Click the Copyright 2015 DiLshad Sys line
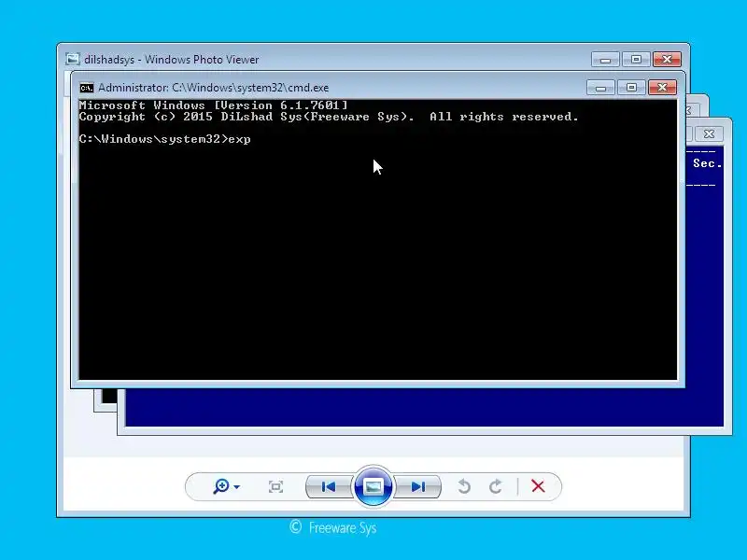 pyautogui.click(x=329, y=117)
